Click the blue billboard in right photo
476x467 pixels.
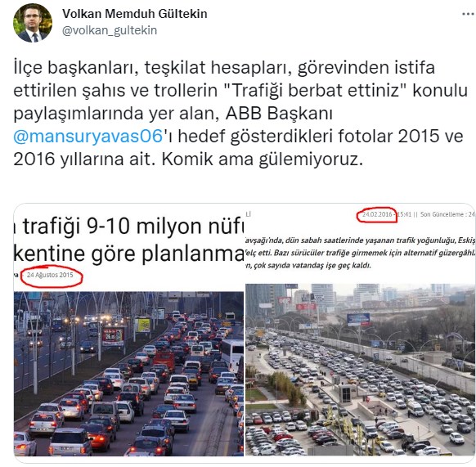click(358, 318)
